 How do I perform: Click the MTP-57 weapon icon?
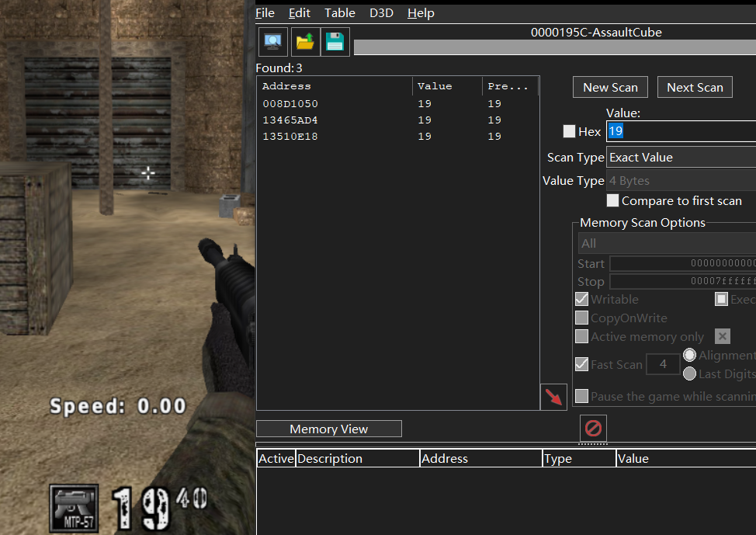coord(75,509)
